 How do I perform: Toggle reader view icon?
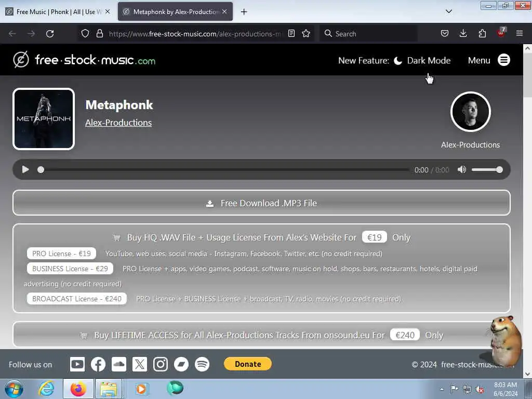pyautogui.click(x=291, y=33)
